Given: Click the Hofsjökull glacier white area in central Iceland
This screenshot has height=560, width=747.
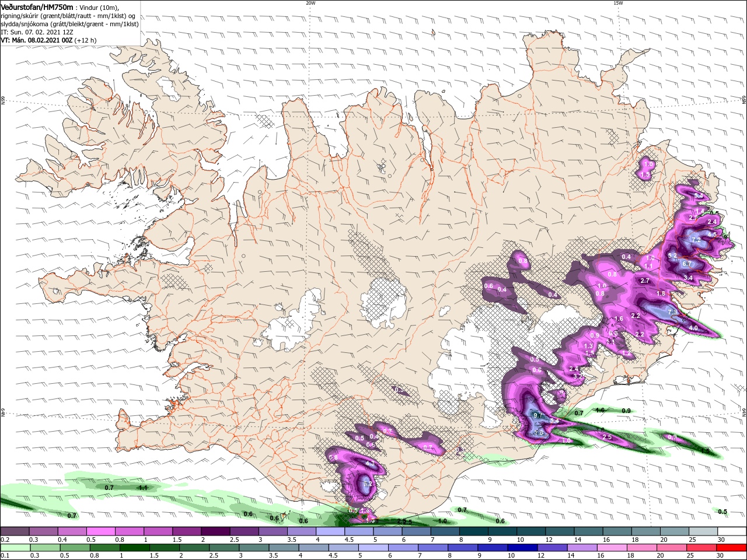Looking at the screenshot, I should tap(384, 302).
